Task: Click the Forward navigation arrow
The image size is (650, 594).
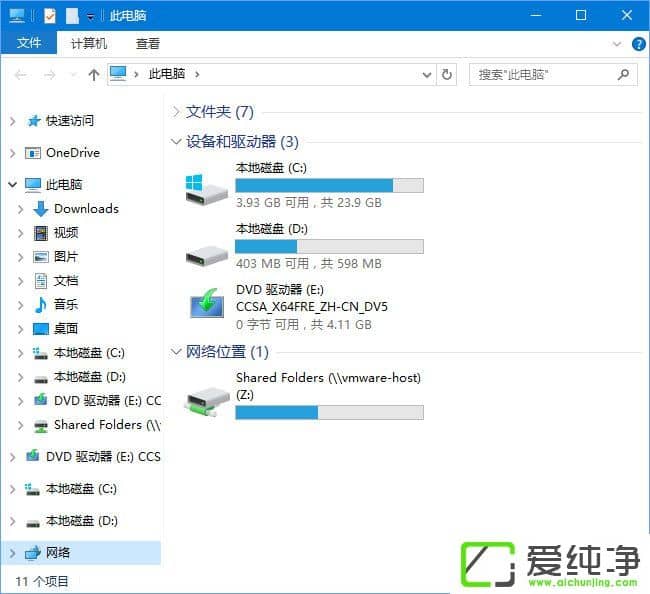Action: tap(50, 75)
